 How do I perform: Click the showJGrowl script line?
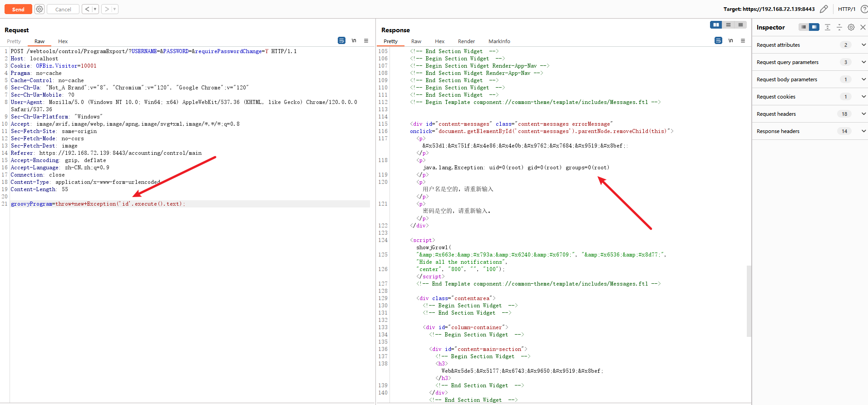(x=434, y=247)
